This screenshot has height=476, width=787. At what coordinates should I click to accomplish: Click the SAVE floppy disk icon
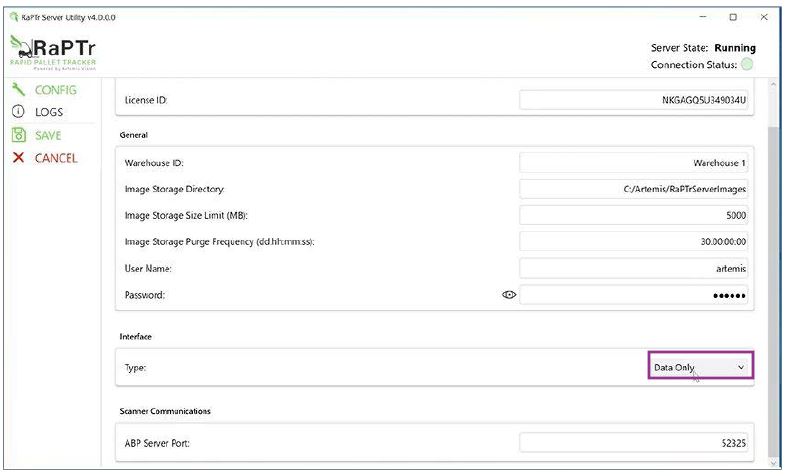pos(18,135)
